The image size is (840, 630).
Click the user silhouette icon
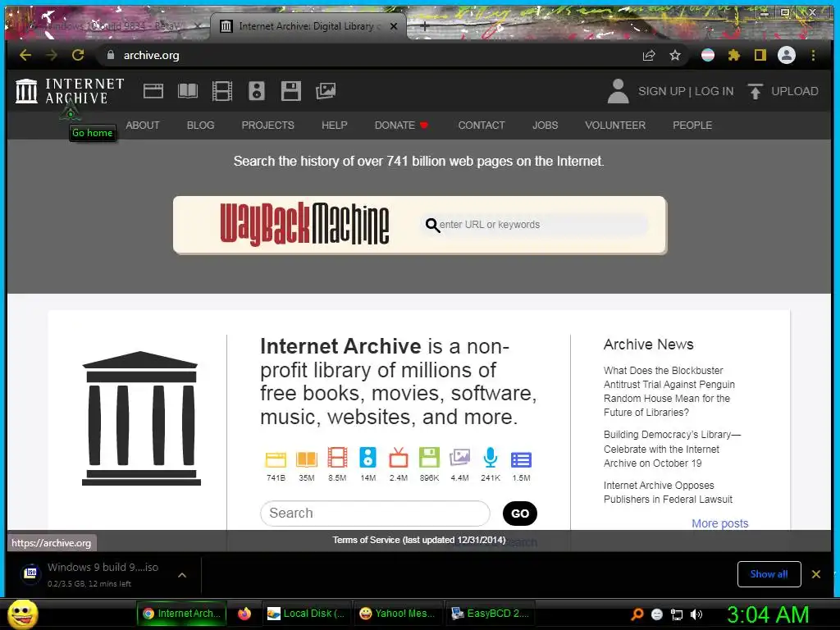pos(618,91)
